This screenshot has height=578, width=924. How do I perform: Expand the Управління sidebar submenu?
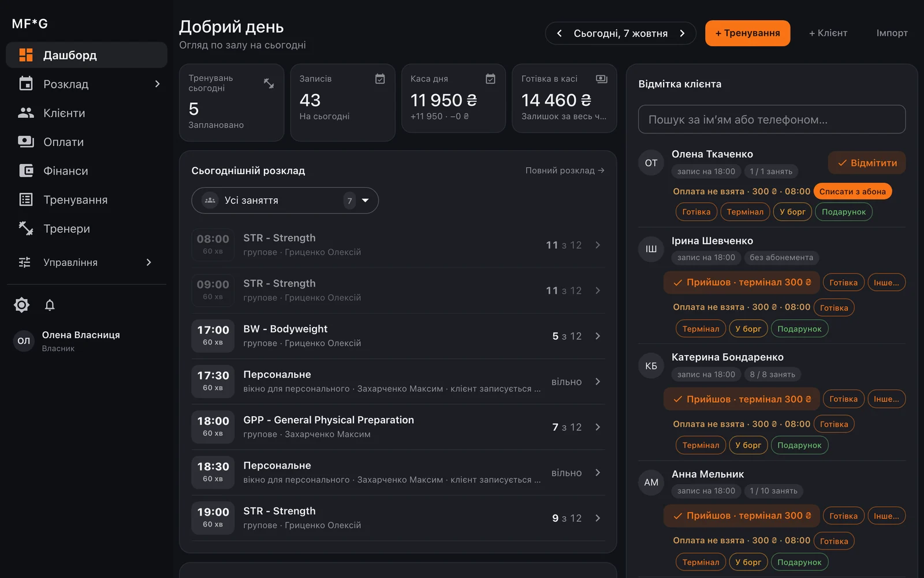(x=149, y=262)
